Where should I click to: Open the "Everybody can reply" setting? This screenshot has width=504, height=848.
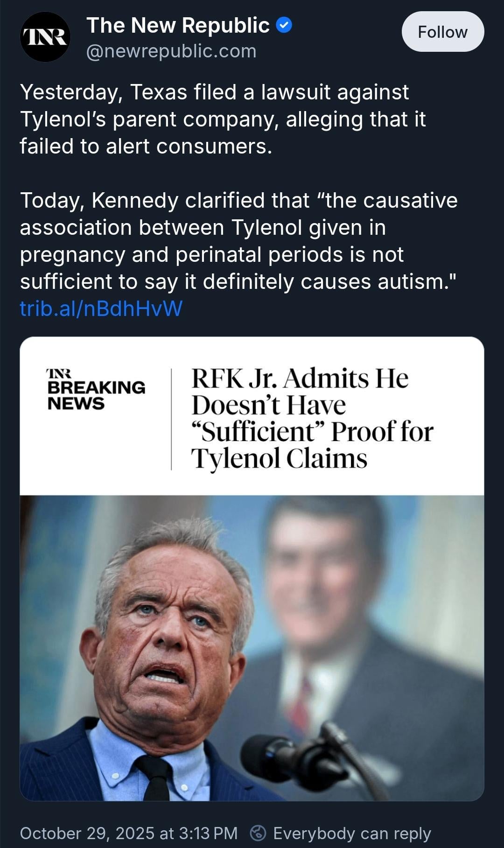pyautogui.click(x=352, y=833)
